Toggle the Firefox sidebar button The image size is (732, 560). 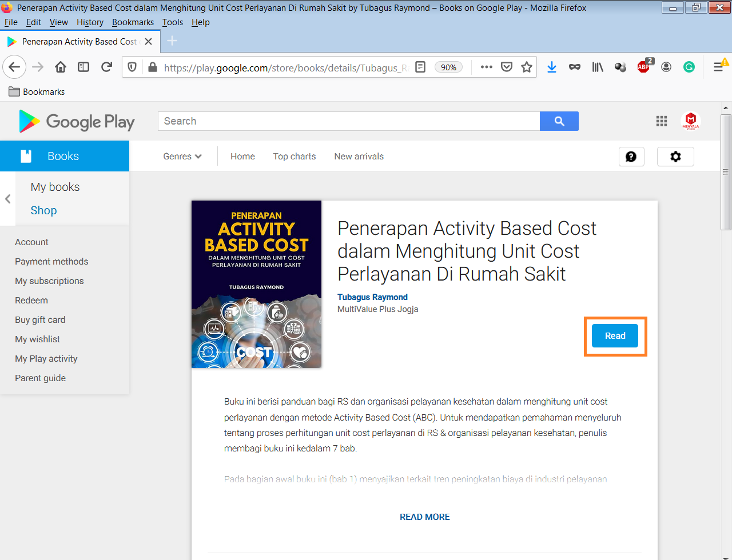[83, 67]
